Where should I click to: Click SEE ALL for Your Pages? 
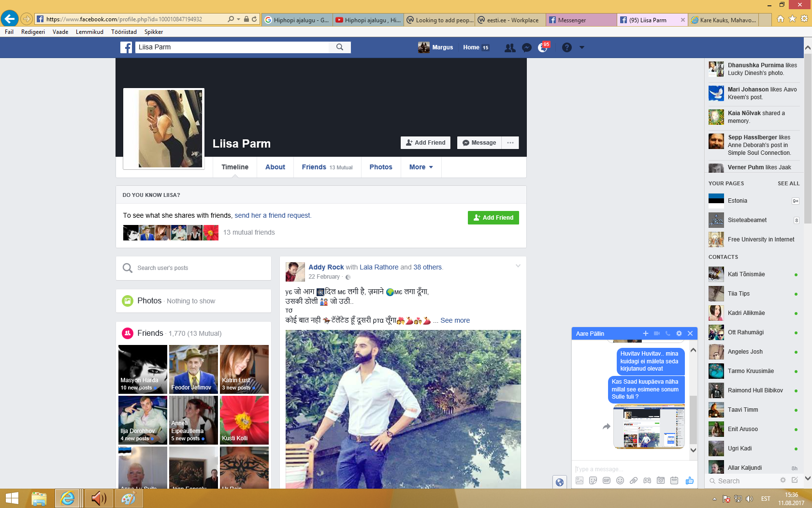click(x=788, y=184)
